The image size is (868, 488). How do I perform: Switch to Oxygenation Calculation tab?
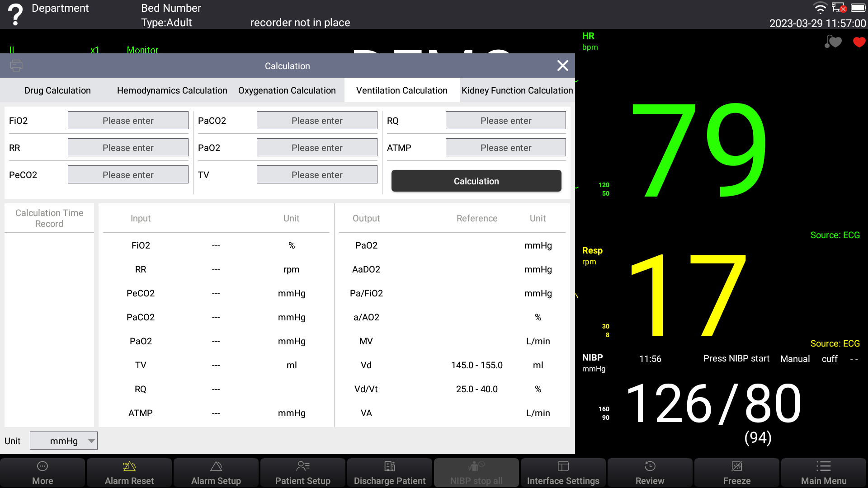point(287,90)
